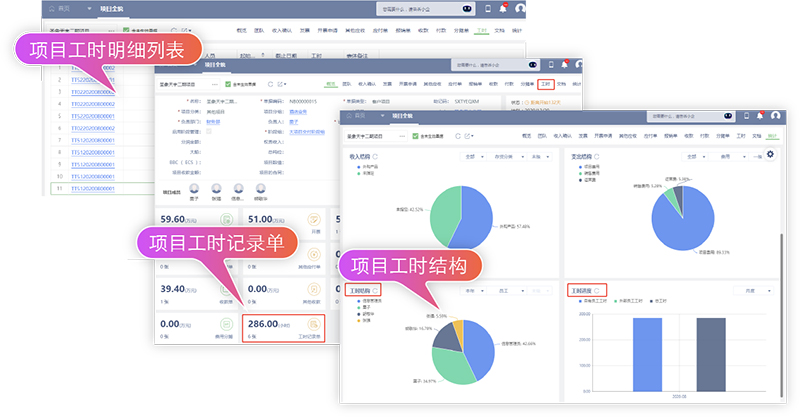Click the robot assistant icon in front window search

coord(728,116)
